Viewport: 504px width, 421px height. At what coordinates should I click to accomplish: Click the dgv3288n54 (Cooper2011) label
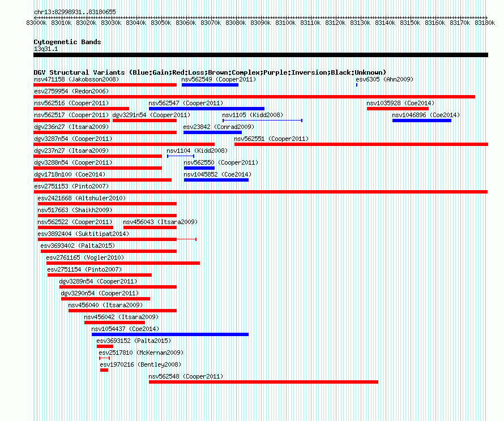coord(73,162)
